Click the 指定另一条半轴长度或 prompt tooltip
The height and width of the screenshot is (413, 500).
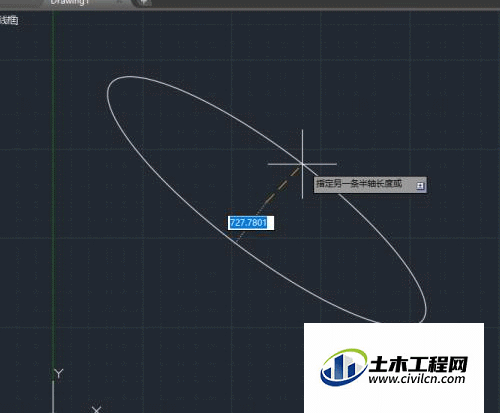click(x=370, y=185)
